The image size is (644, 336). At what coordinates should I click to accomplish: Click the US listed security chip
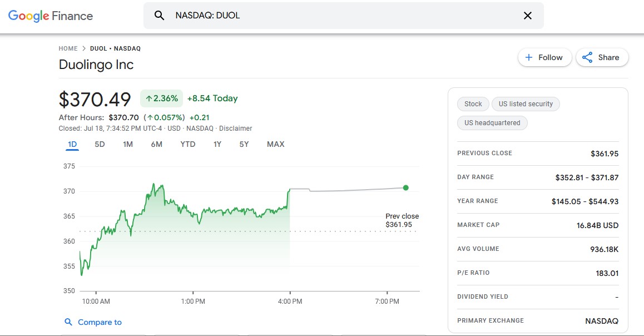[526, 103]
